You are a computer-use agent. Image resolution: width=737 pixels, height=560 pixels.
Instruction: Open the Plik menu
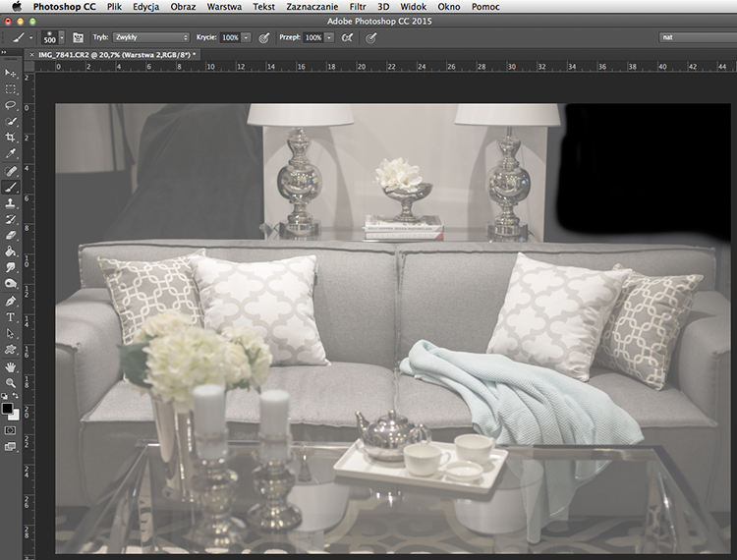(114, 7)
